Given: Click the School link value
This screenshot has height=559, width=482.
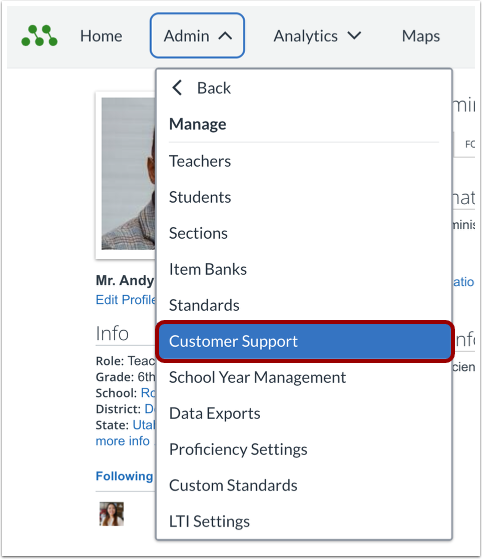Looking at the screenshot, I should [x=148, y=393].
